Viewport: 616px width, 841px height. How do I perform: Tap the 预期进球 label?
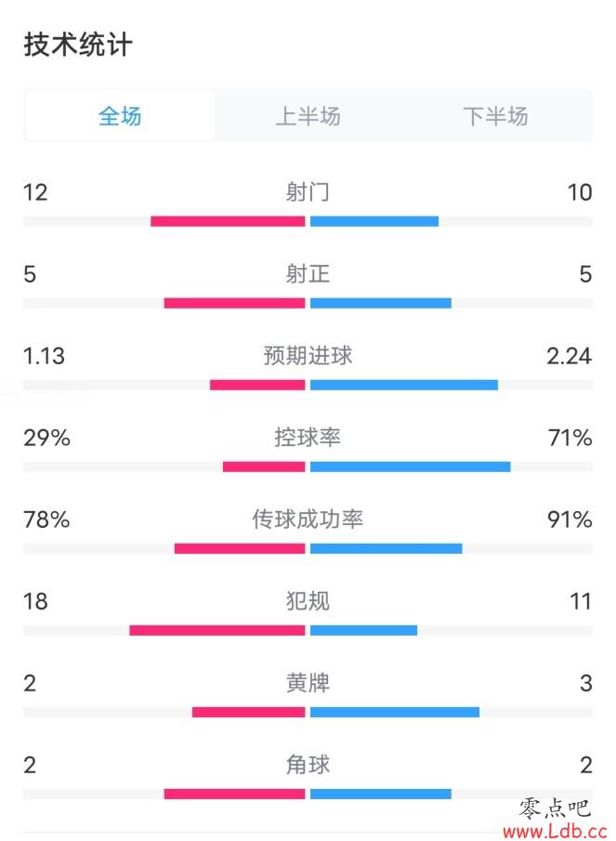pos(308,356)
